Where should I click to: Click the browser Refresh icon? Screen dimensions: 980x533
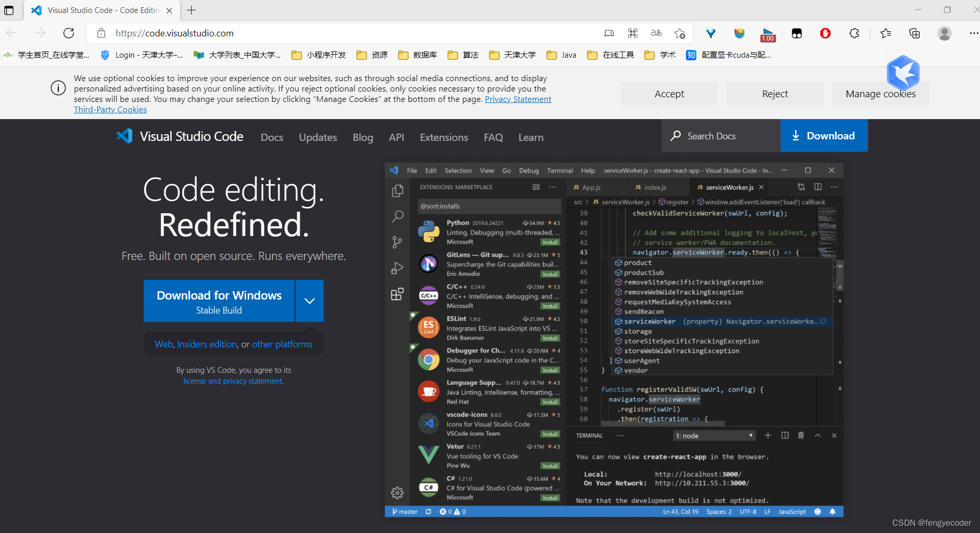69,33
